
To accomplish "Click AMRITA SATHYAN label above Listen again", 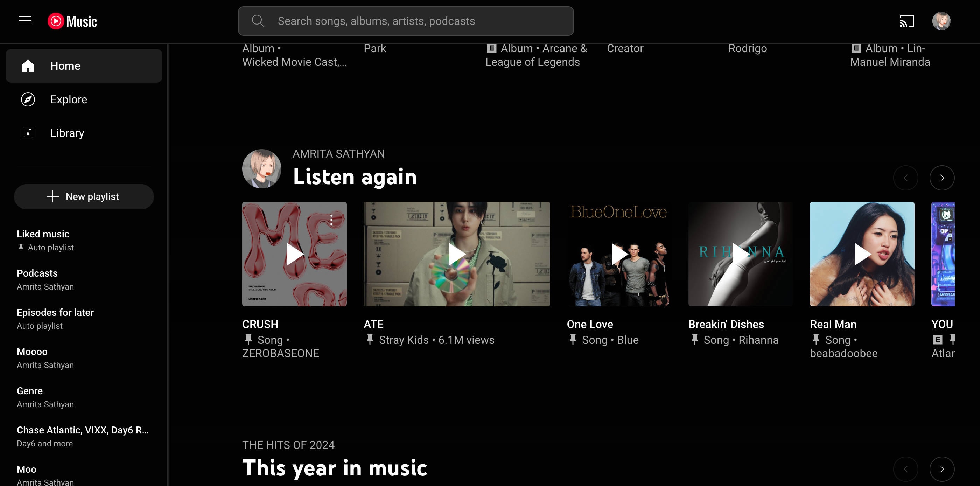I will 338,154.
